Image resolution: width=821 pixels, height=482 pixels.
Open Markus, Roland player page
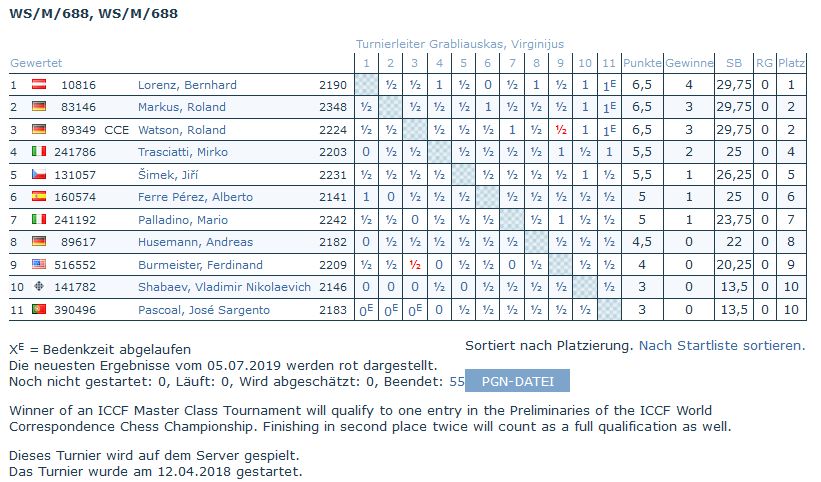182,107
